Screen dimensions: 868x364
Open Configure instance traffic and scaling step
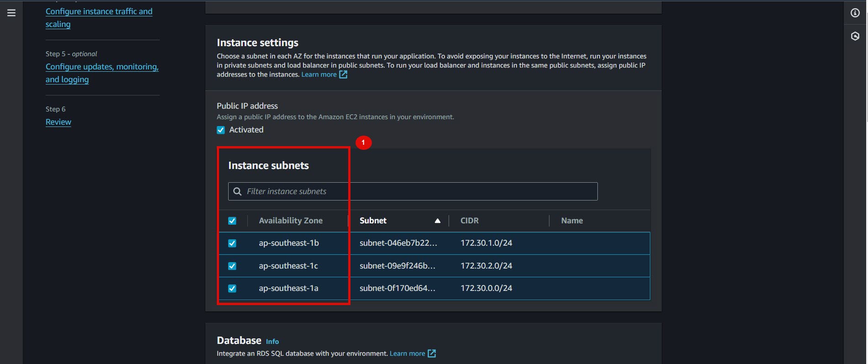99,18
